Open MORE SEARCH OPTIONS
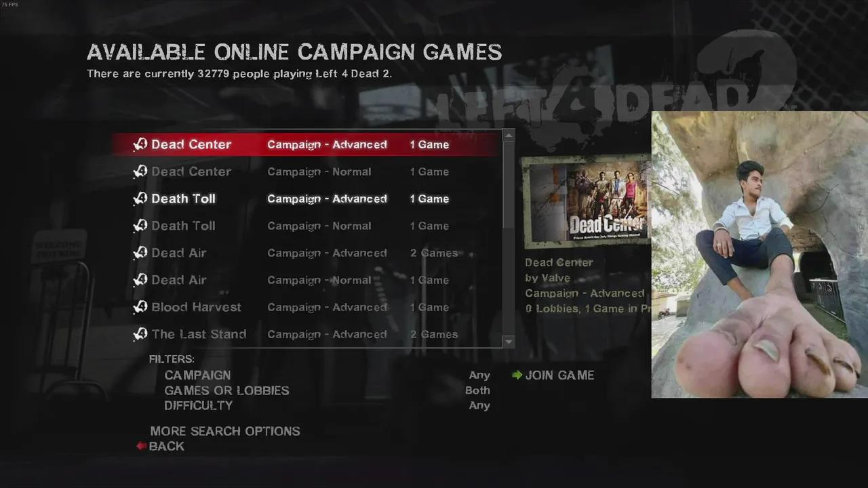868x488 pixels. (225, 431)
